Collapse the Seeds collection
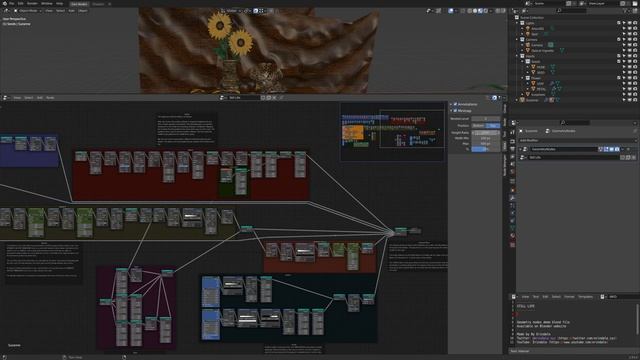 pos(522,62)
